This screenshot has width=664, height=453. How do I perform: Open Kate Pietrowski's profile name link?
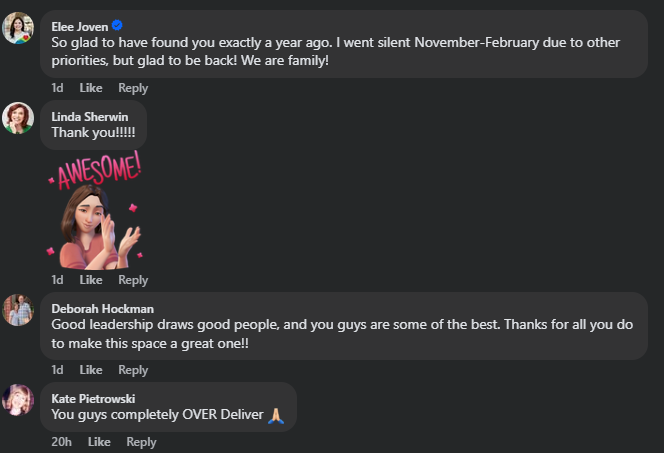96,398
